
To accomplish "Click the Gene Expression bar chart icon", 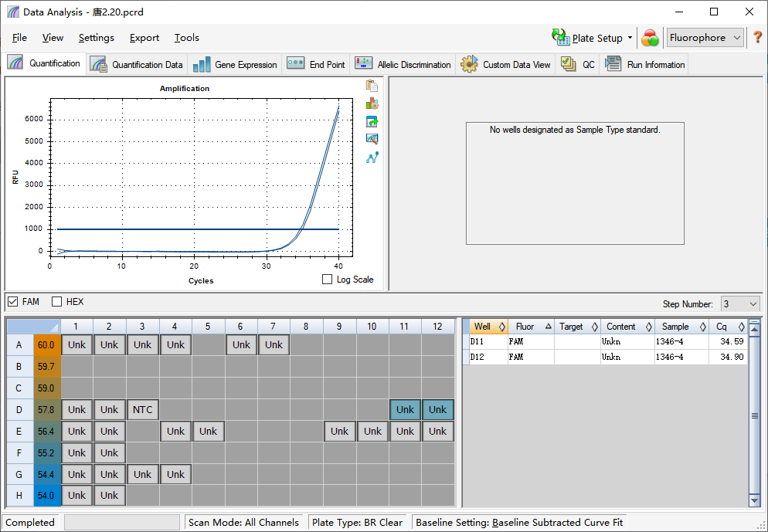I will point(202,65).
